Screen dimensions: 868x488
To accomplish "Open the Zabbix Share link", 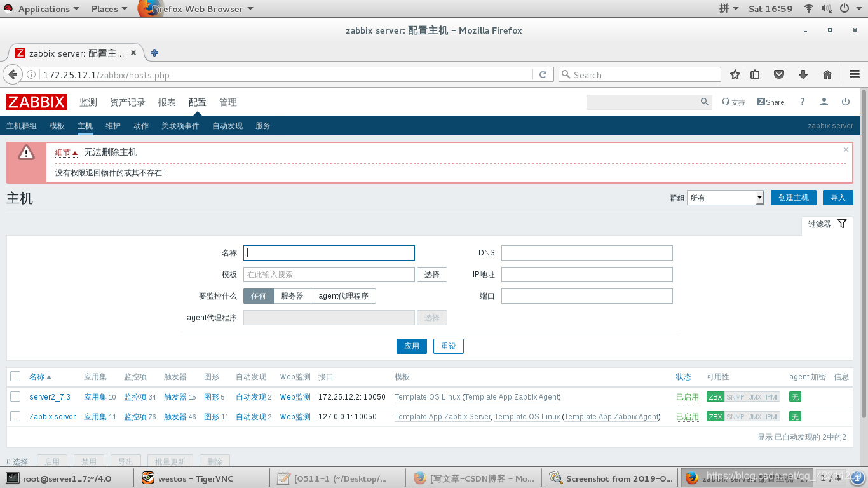I will (x=771, y=102).
